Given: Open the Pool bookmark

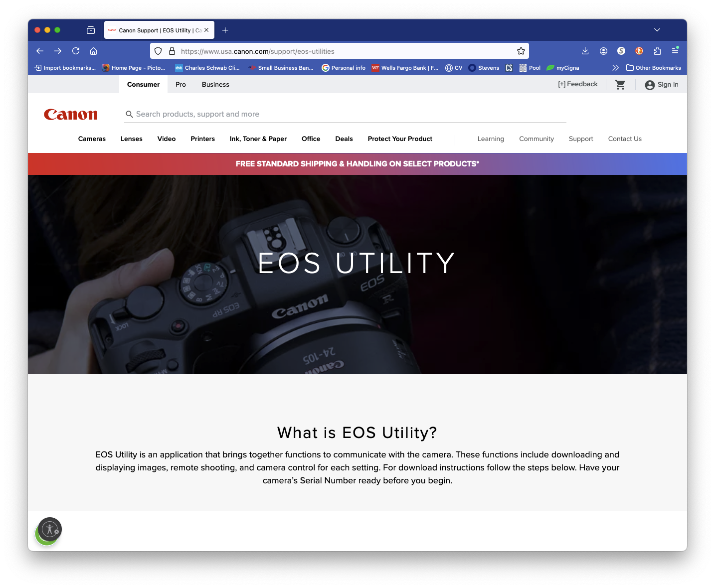Looking at the screenshot, I should 530,68.
